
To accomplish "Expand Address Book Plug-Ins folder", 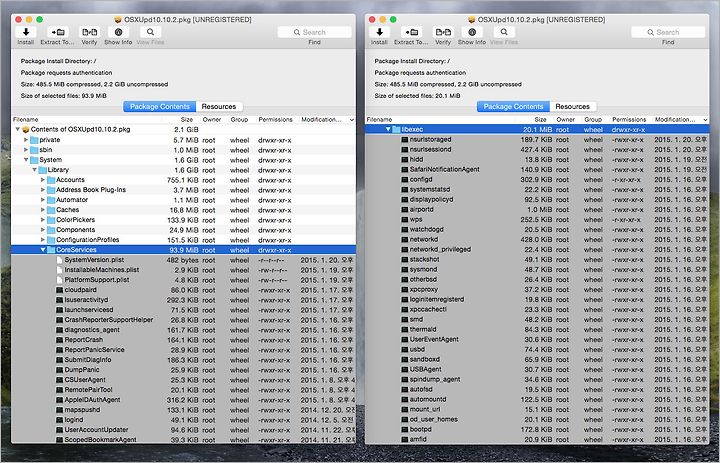I will coord(43,190).
